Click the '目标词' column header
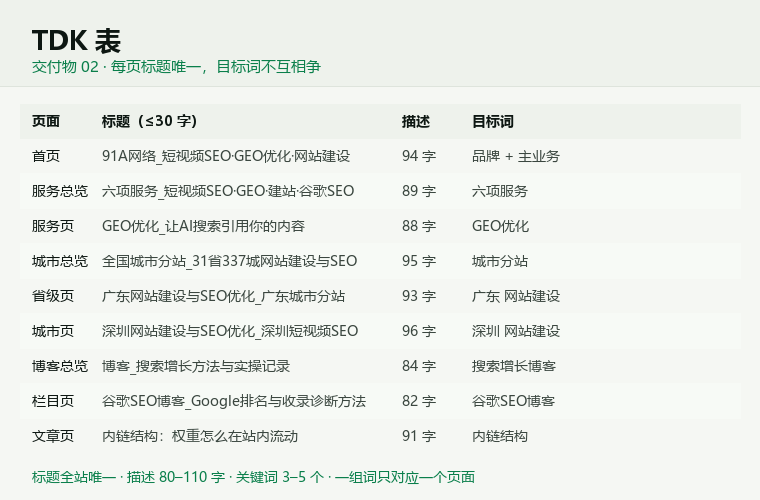The width and height of the screenshot is (760, 500). pyautogui.click(x=493, y=121)
